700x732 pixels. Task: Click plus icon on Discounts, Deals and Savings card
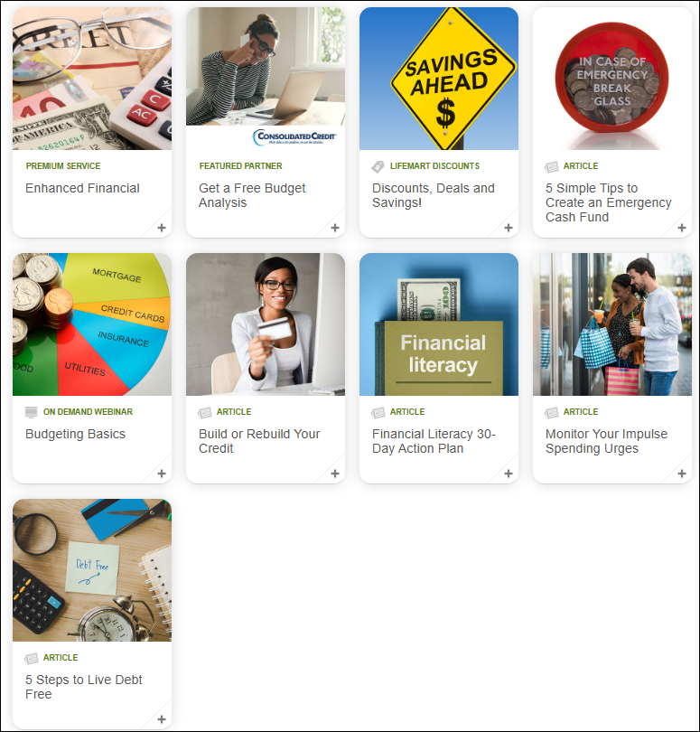(x=508, y=228)
